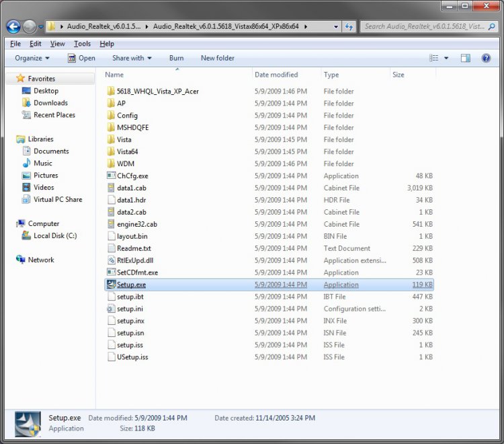Viewport: 504px width, 444px height.
Task: Create a New folder
Action: 218,59
